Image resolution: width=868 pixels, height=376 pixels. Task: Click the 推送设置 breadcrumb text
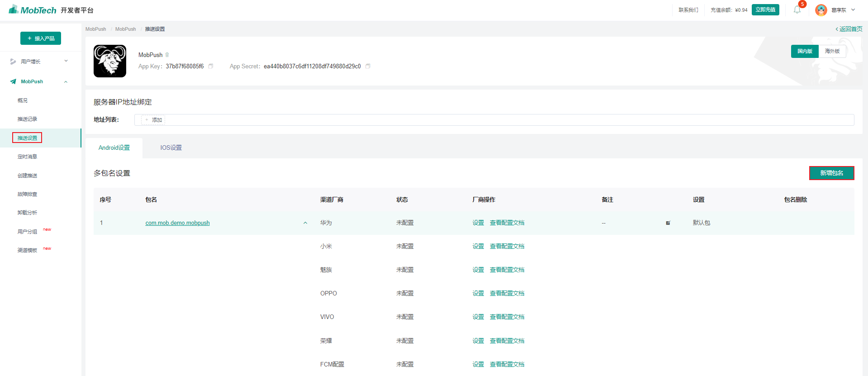[155, 29]
